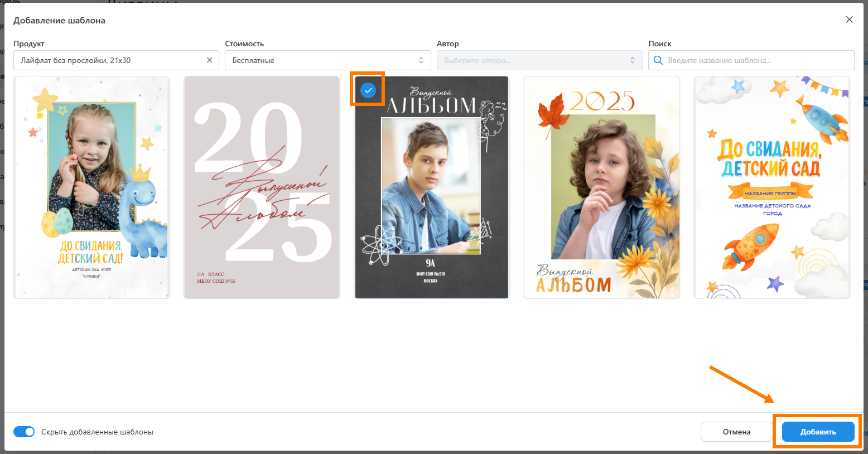Click the Добавление шаблона dialog title
This screenshot has height=454, width=868.
[x=59, y=21]
